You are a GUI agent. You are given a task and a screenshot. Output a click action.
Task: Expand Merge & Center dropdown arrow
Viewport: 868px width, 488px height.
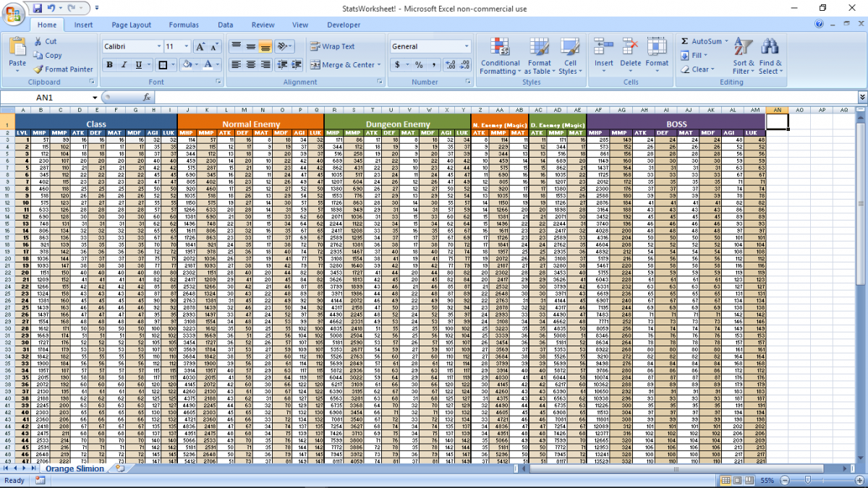(x=379, y=65)
